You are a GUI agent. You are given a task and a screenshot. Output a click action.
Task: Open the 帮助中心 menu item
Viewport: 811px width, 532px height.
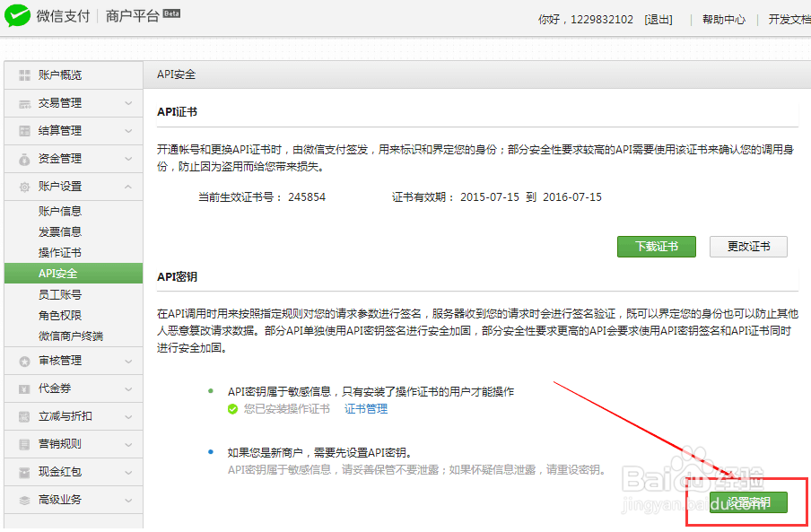pyautogui.click(x=723, y=19)
